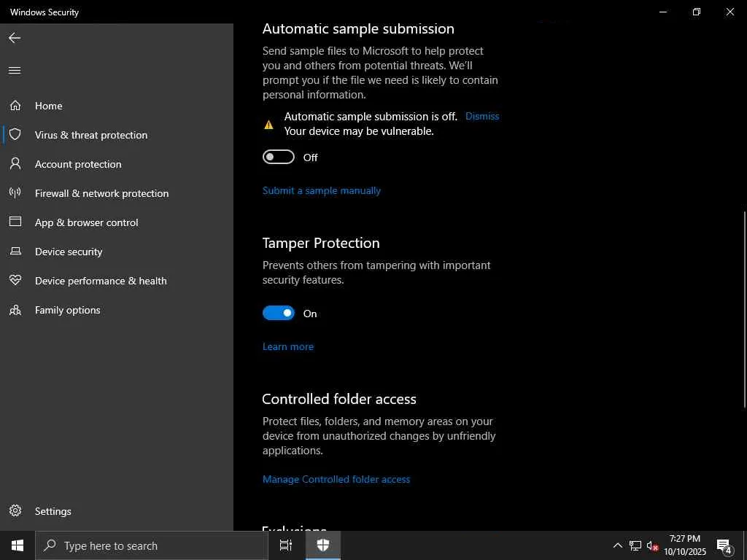Viewport: 747px width, 560px height.
Task: Turn off the Tamper Protection toggle
Action: 279,313
